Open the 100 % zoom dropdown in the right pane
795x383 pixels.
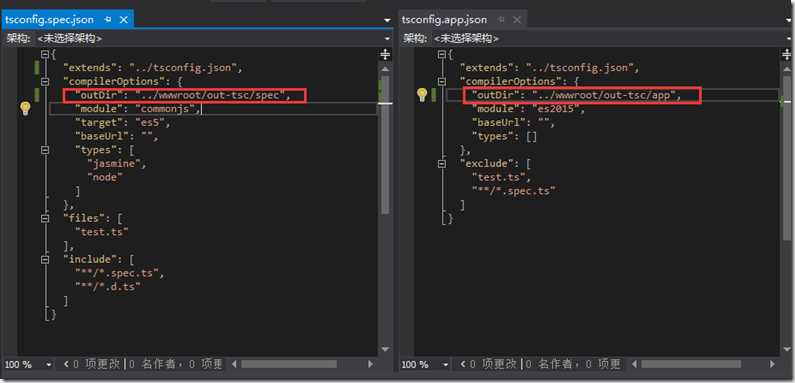[x=446, y=364]
